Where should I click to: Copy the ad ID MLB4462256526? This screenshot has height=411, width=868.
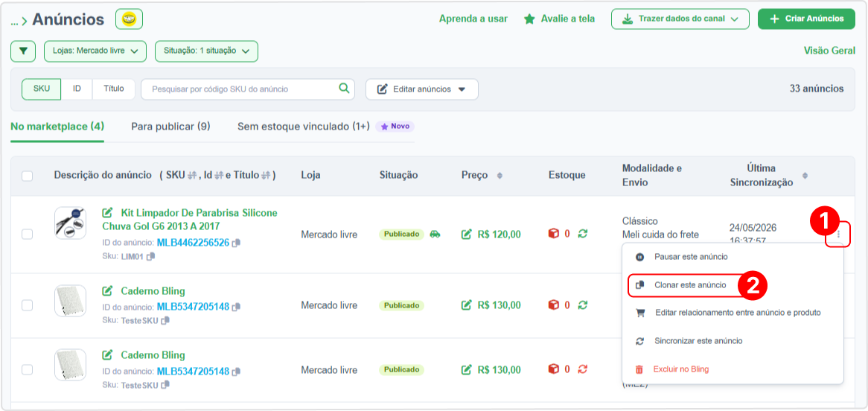pos(236,243)
